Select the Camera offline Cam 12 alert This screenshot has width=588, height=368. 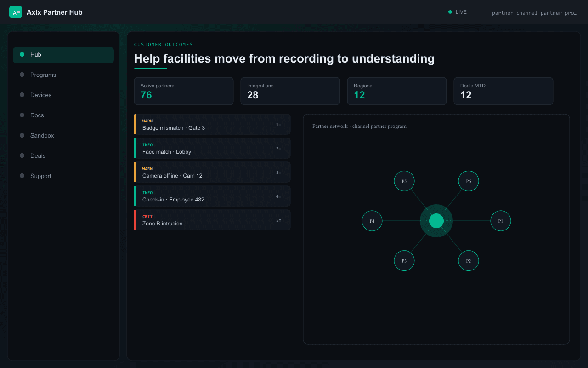[212, 172]
